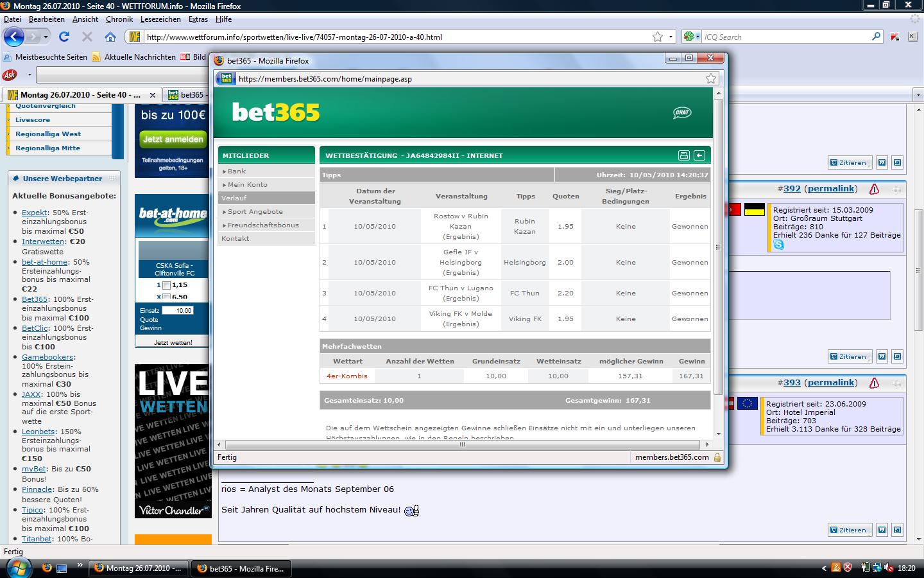
Task: Click the Zitieren button below post #393
Action: (x=850, y=530)
